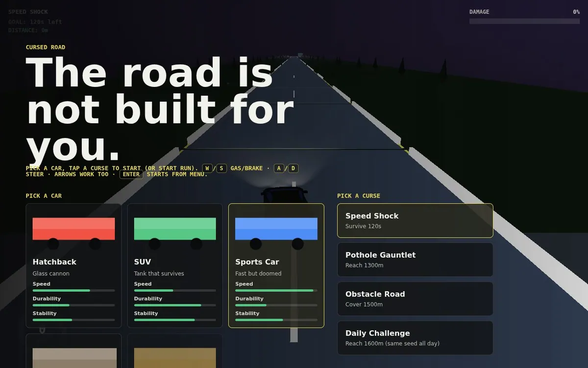The width and height of the screenshot is (588, 368).
Task: Select the beige car card partly visible
Action: 73,351
